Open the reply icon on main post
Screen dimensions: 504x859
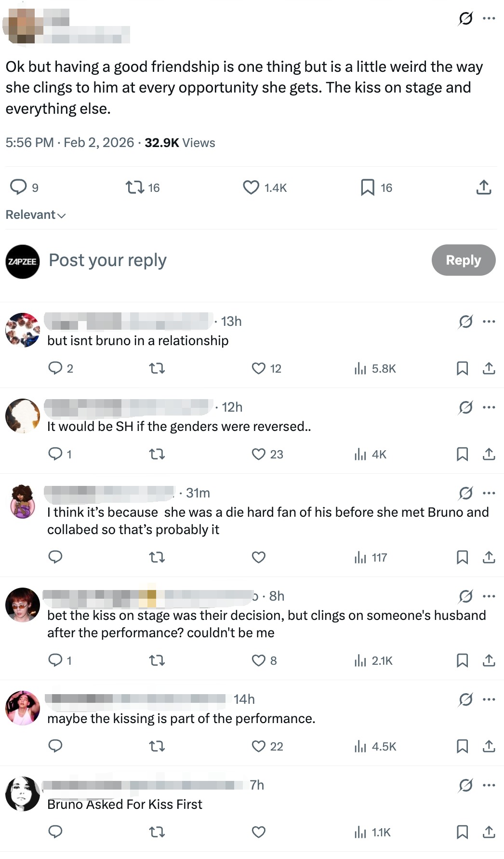point(18,187)
